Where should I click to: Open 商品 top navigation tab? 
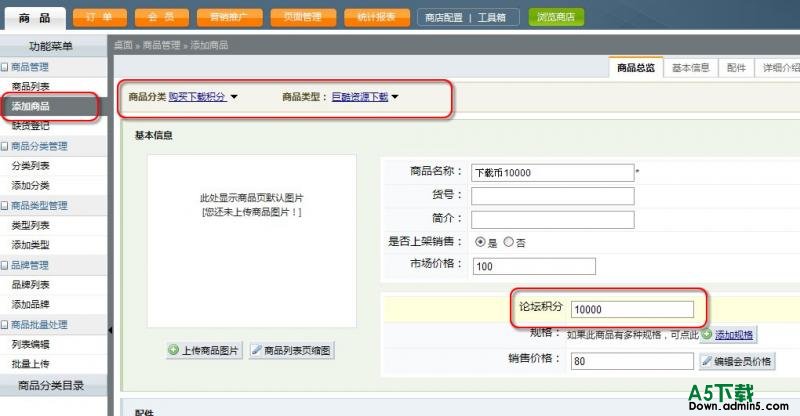click(x=35, y=18)
